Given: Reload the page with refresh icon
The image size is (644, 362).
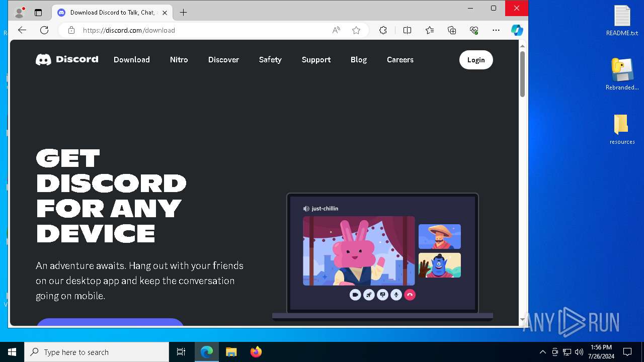Looking at the screenshot, I should 44,30.
